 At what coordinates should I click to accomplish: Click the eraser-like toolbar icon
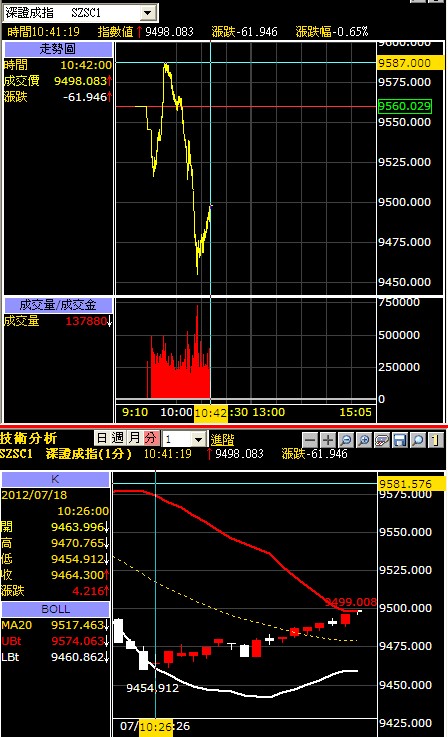point(382,440)
